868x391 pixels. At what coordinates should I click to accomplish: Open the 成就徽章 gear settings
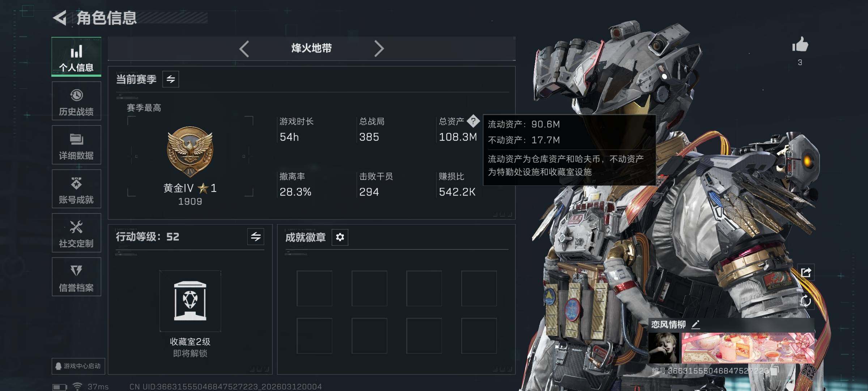click(x=340, y=237)
